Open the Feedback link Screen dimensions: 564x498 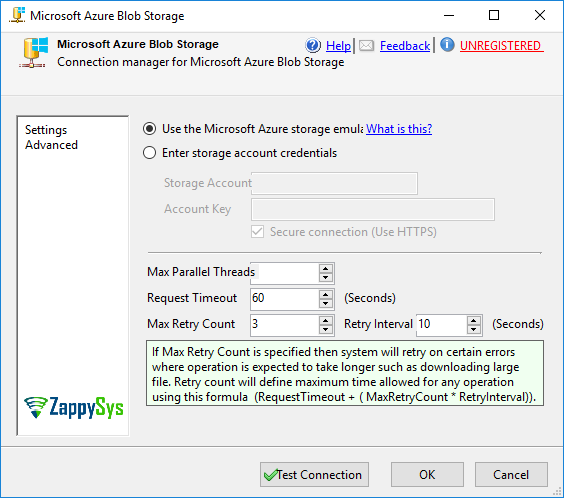(405, 46)
